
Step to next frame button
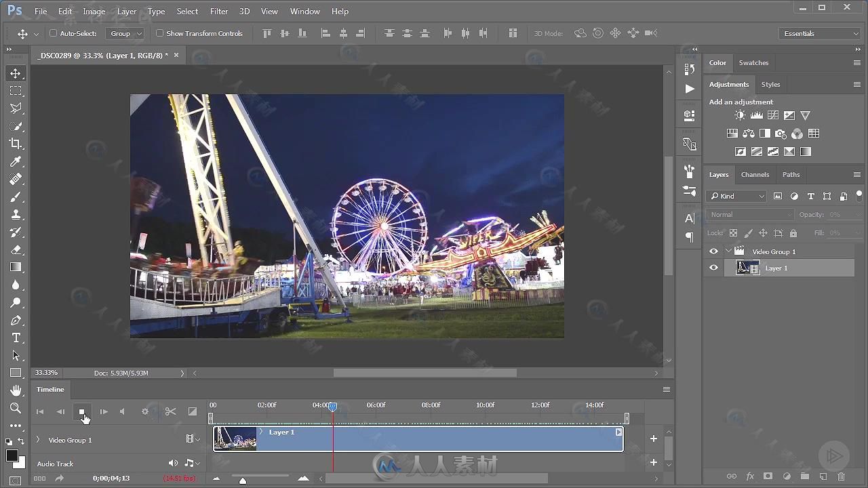point(103,411)
